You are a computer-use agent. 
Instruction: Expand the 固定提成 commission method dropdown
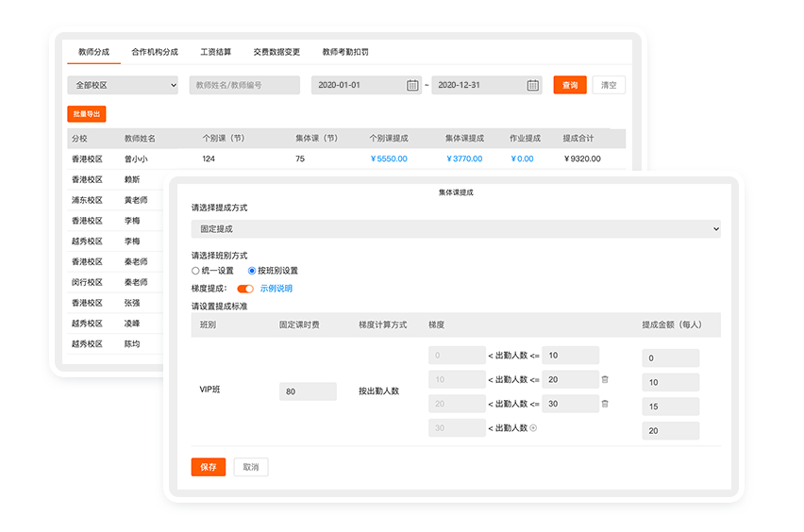pos(455,229)
